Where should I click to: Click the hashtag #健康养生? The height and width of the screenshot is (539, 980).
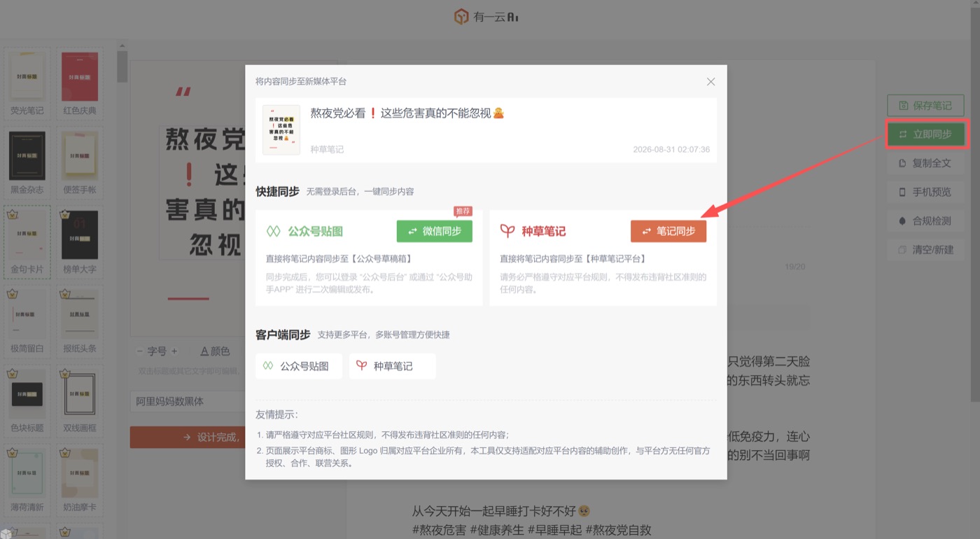tap(496, 530)
